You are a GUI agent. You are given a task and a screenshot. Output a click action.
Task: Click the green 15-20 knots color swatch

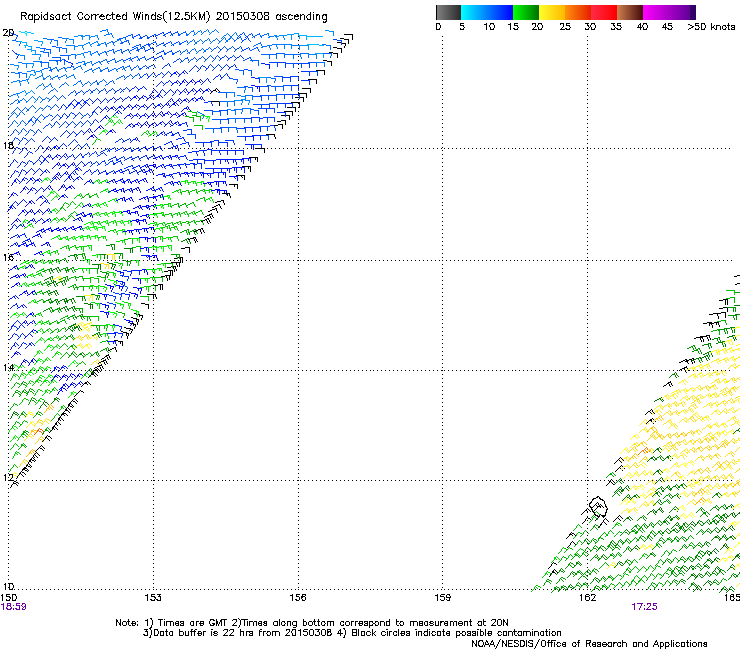coord(526,12)
